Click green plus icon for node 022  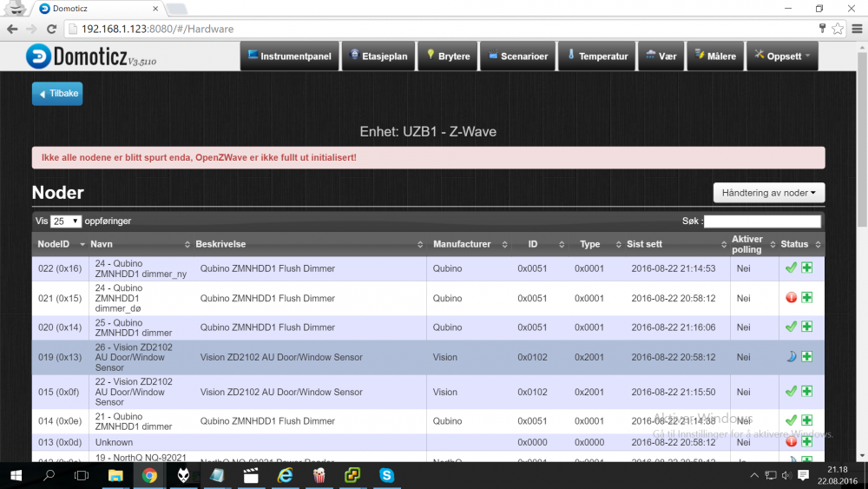tap(806, 268)
